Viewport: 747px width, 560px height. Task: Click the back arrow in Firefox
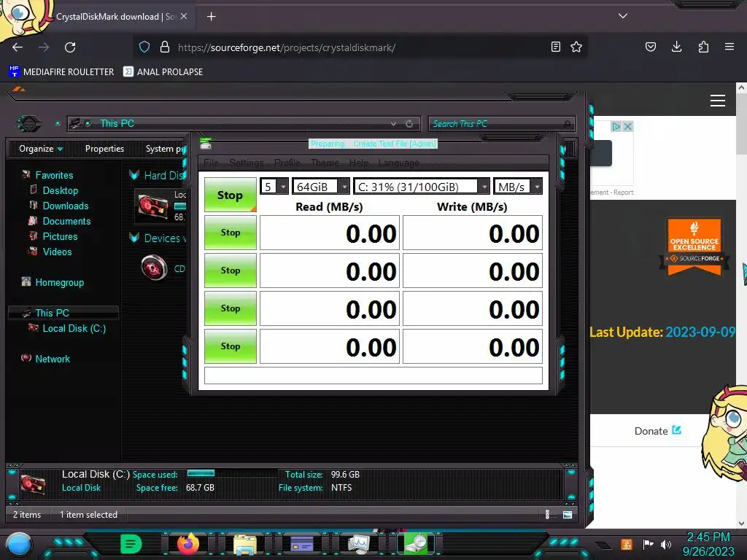coord(18,47)
